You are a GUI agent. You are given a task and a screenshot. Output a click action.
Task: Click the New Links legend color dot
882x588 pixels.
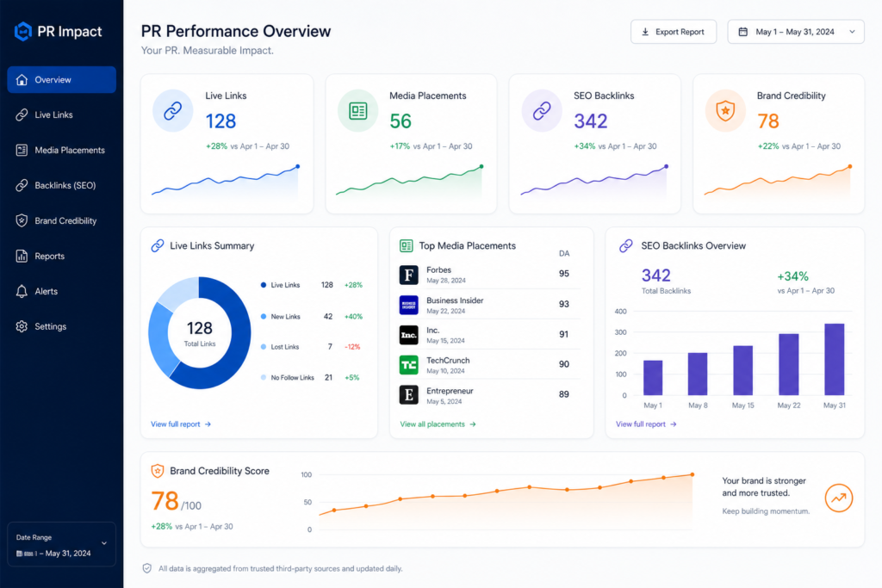264,317
